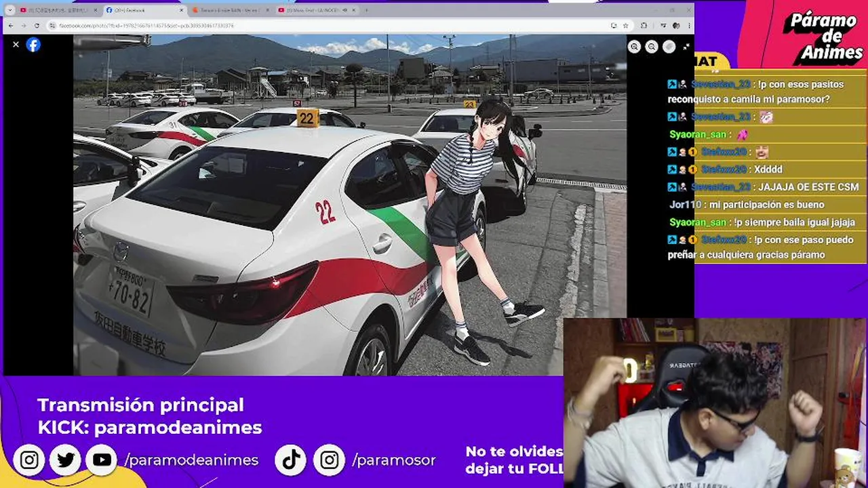The height and width of the screenshot is (488, 868).
Task: Close the Facebook photo viewer with X
Action: 16,44
